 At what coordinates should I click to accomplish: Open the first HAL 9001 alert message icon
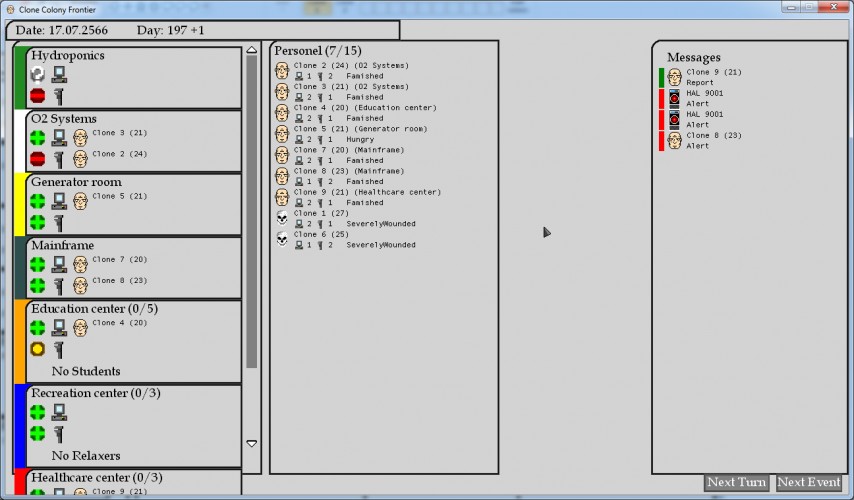click(674, 99)
